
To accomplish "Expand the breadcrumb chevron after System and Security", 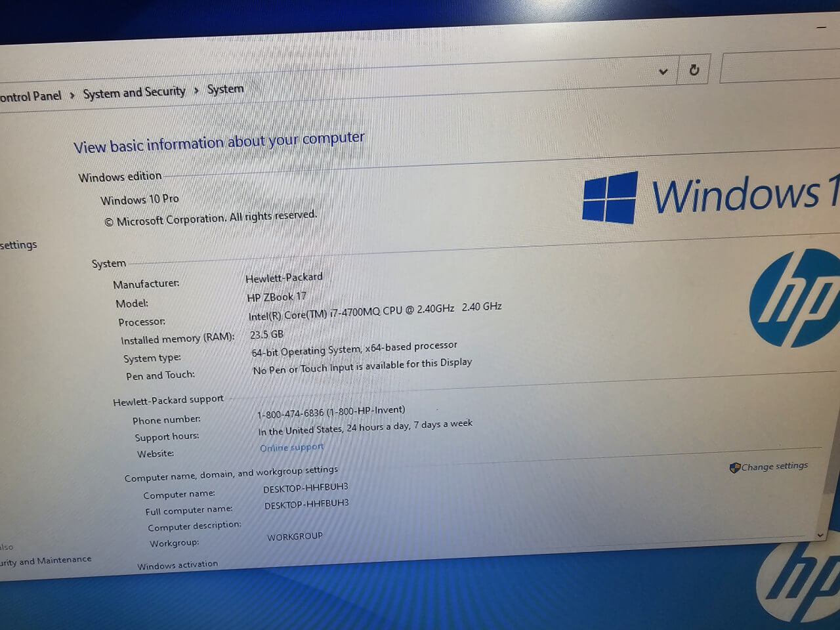I will 196,91.
